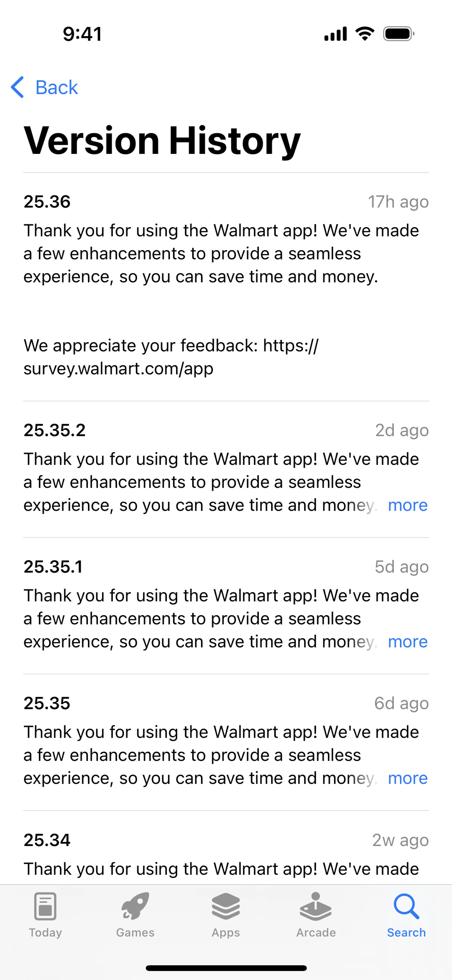Tap the Apps stack icon

click(x=226, y=906)
